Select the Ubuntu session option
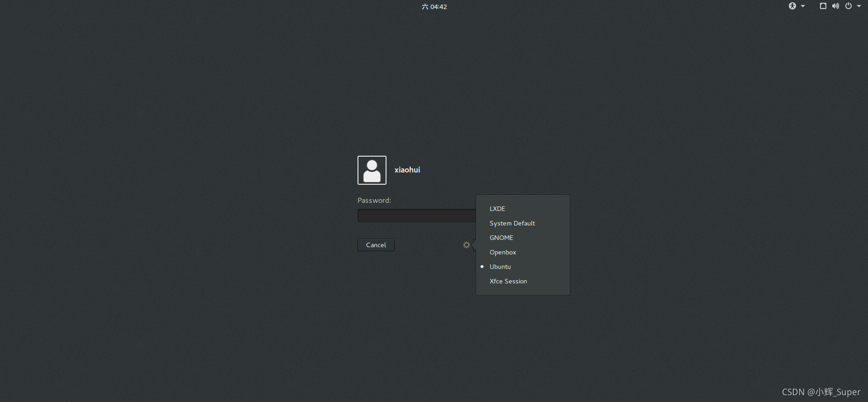The width and height of the screenshot is (868, 402). click(x=523, y=267)
